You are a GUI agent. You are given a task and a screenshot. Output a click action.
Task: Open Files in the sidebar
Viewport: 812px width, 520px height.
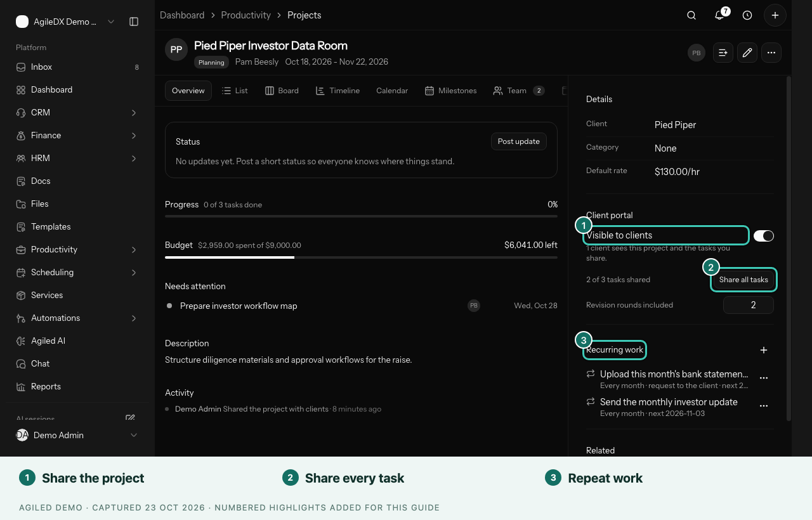pyautogui.click(x=77, y=204)
